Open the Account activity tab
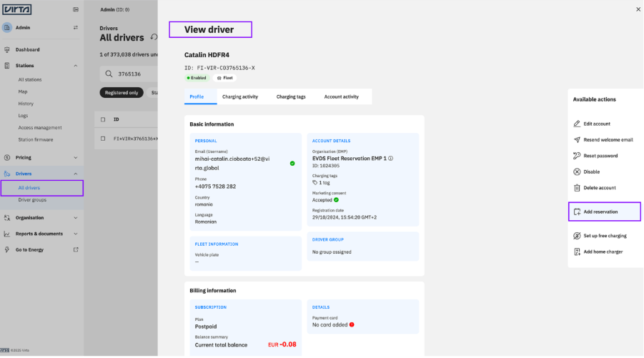The image size is (644, 358). tap(342, 97)
